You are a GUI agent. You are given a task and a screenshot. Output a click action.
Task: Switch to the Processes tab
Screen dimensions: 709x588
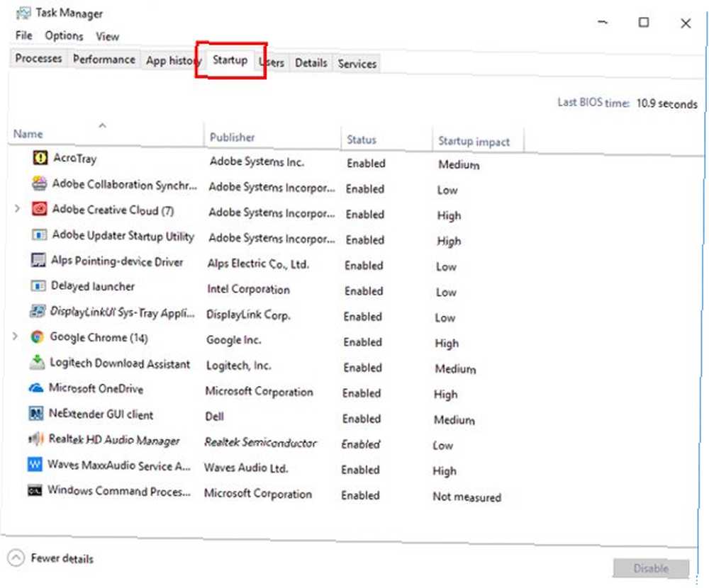tap(38, 58)
